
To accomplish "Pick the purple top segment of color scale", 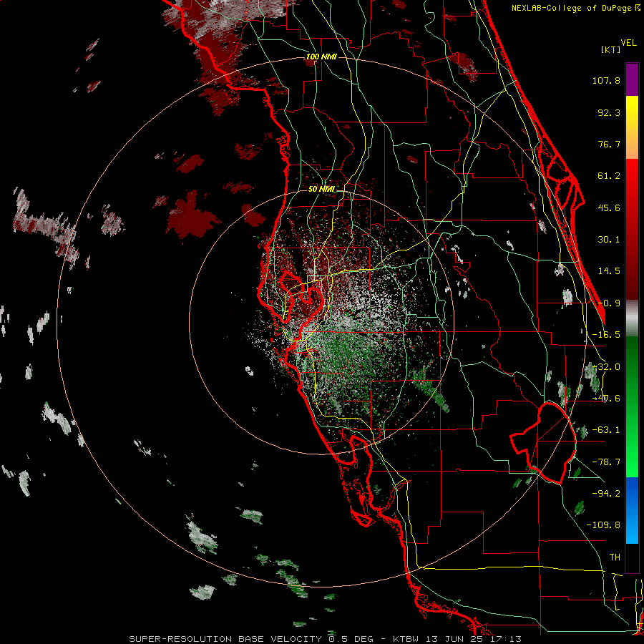I will click(x=632, y=79).
